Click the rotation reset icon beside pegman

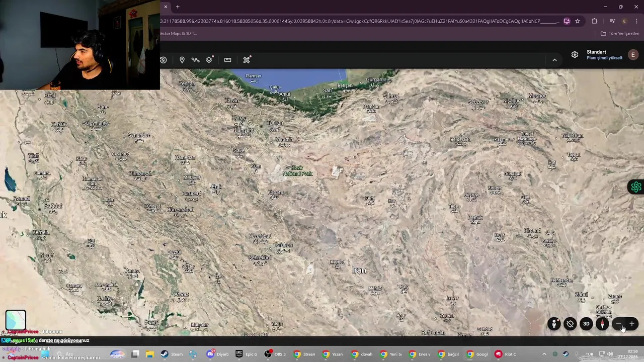[x=570, y=324]
